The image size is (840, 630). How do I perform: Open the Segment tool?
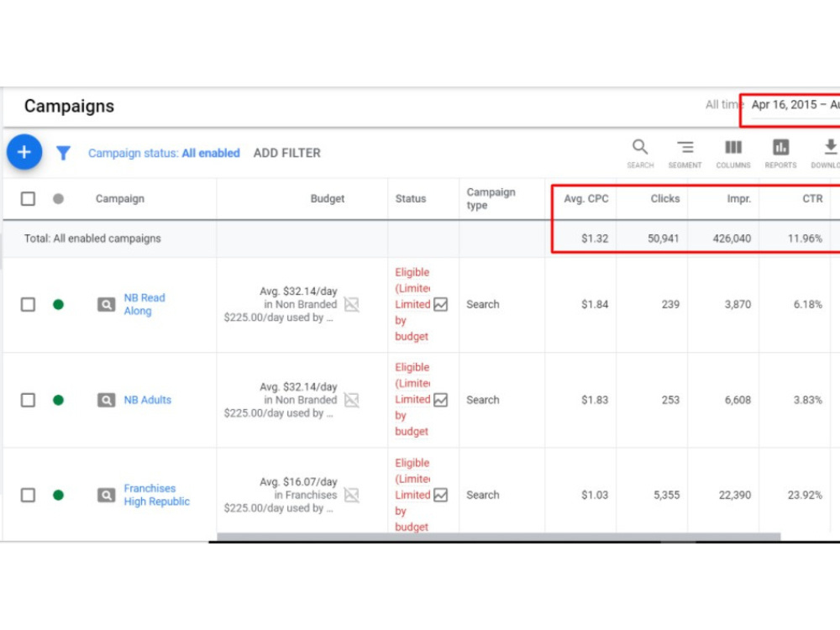[685, 153]
